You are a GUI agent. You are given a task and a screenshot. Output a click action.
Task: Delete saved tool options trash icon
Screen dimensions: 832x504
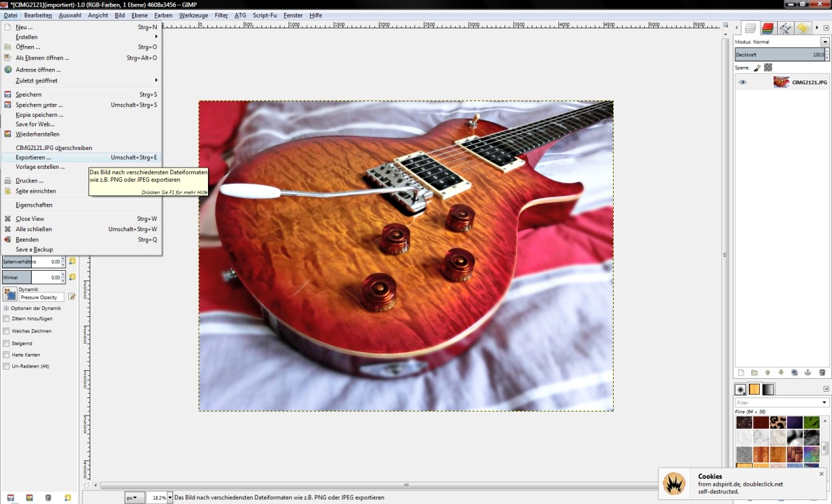pyautogui.click(x=48, y=498)
